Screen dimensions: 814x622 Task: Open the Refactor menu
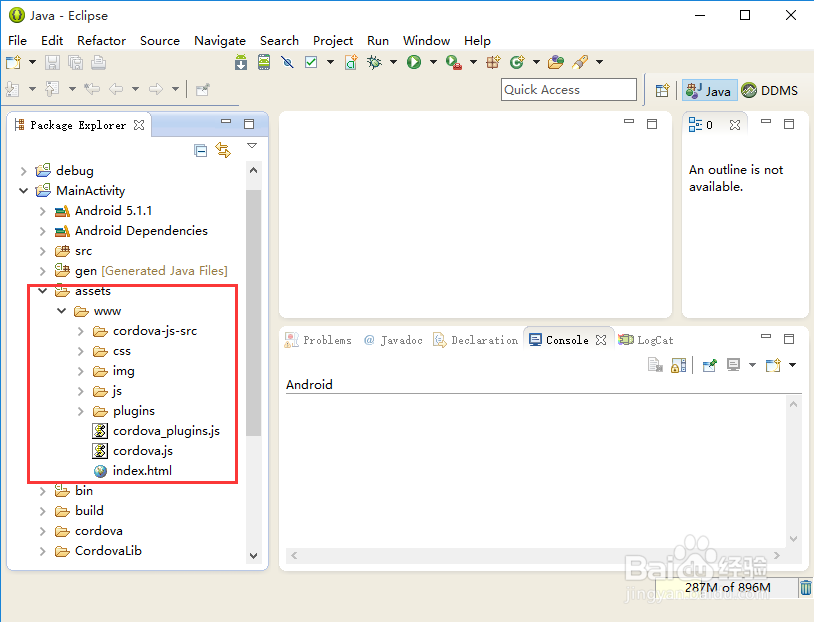(x=101, y=40)
